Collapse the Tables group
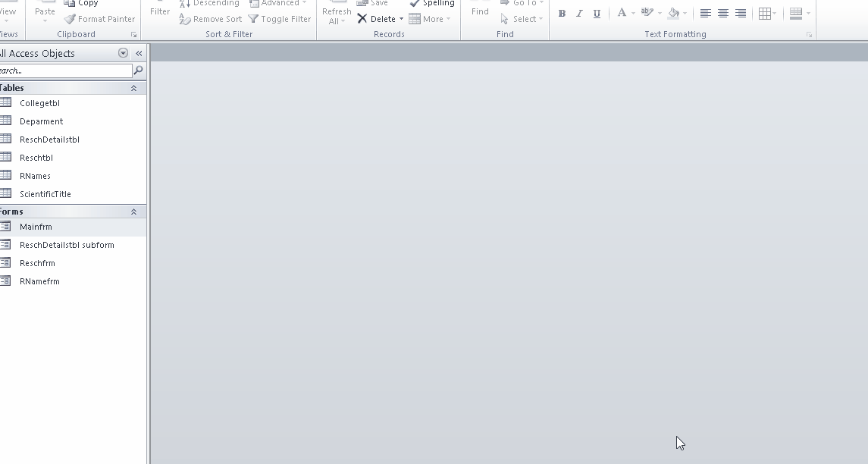This screenshot has width=868, height=464. point(133,88)
